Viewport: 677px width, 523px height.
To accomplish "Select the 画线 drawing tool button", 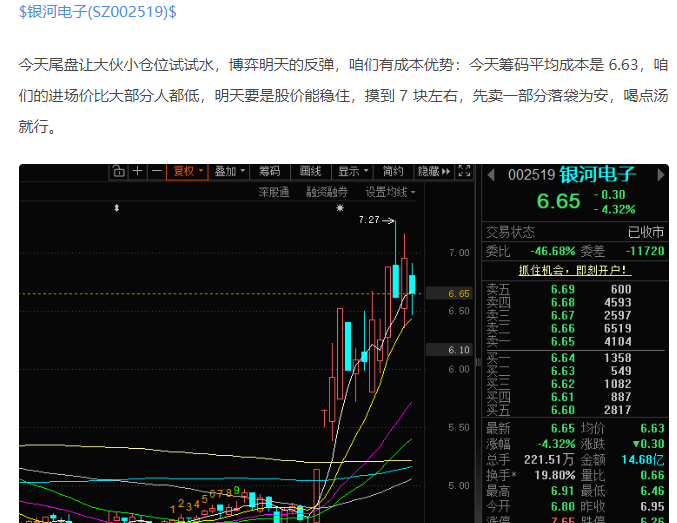I will [x=310, y=171].
